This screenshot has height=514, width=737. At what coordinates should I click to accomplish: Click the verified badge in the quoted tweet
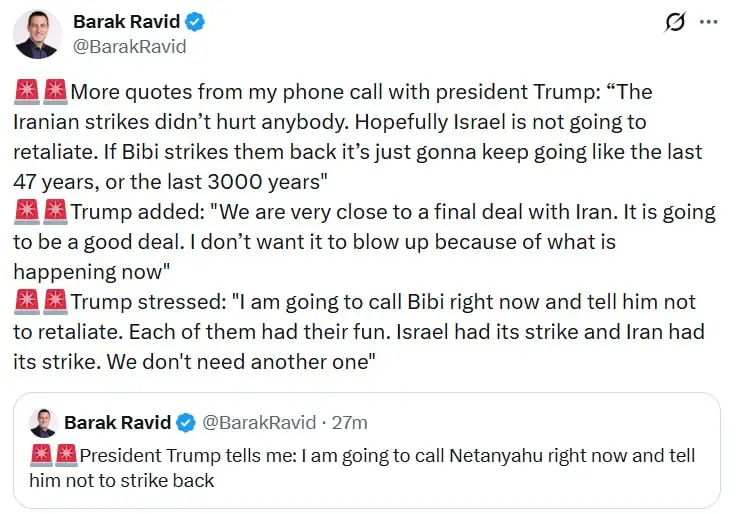(x=186, y=423)
